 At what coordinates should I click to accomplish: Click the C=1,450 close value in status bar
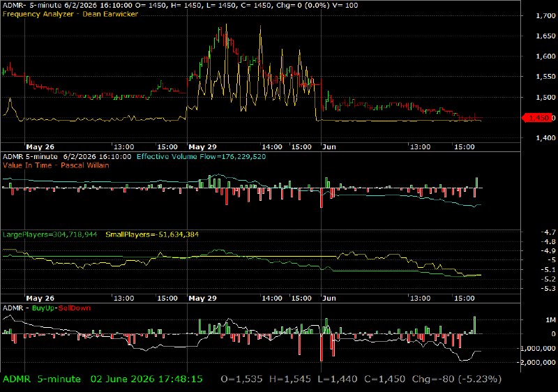click(x=385, y=379)
